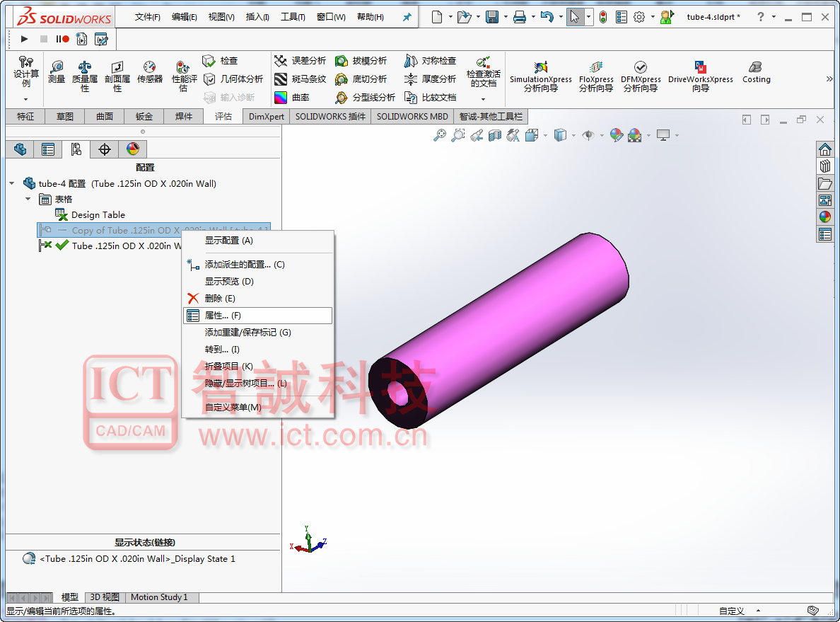Open Draft Analysis (拔模分析)

(361, 61)
